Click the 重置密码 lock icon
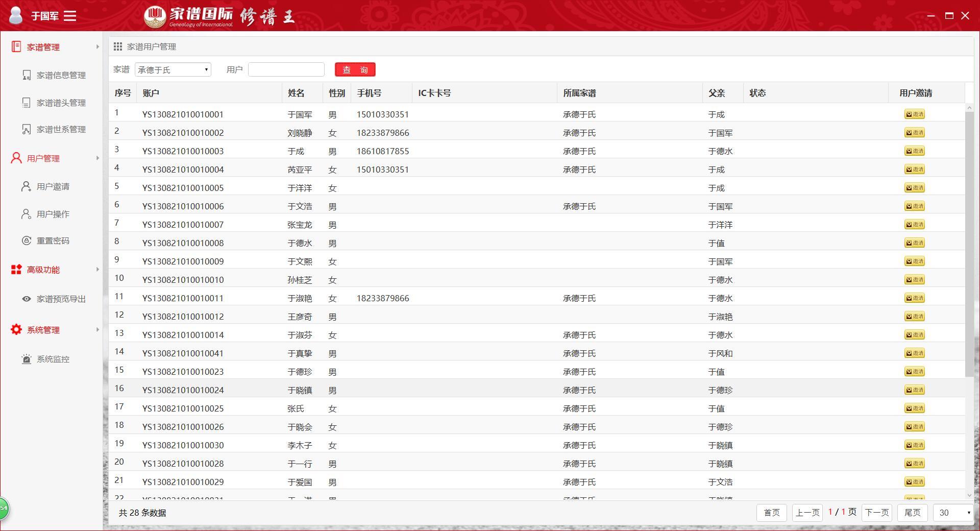The width and height of the screenshot is (980, 531). click(x=27, y=240)
